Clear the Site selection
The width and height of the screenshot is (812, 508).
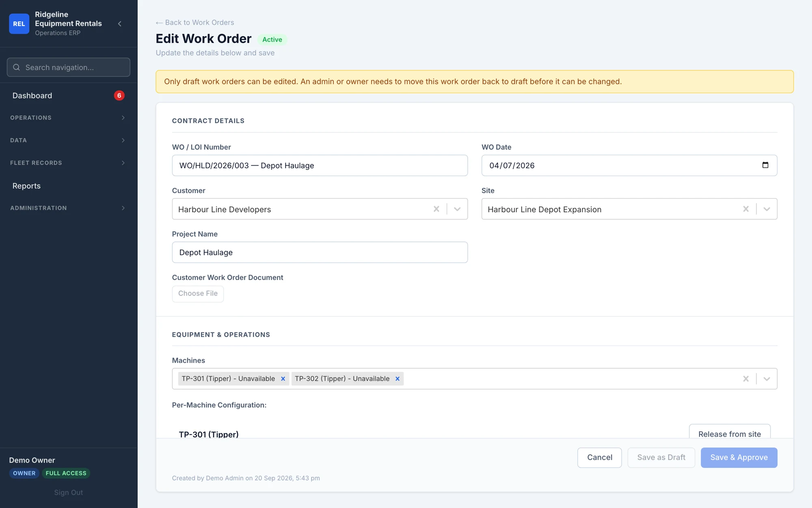coord(746,209)
